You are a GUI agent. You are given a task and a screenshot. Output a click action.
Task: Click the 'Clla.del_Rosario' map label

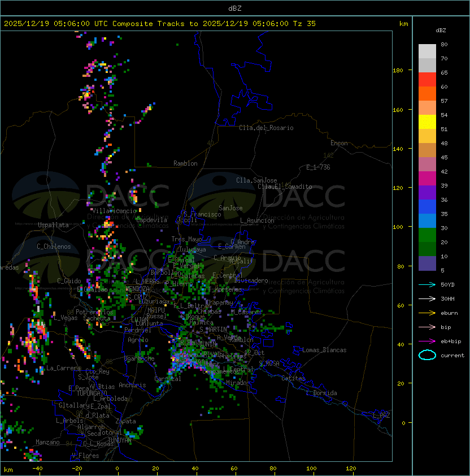tap(266, 128)
